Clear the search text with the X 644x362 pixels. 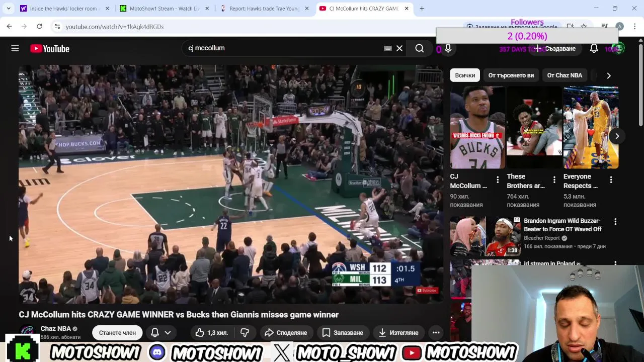399,48
